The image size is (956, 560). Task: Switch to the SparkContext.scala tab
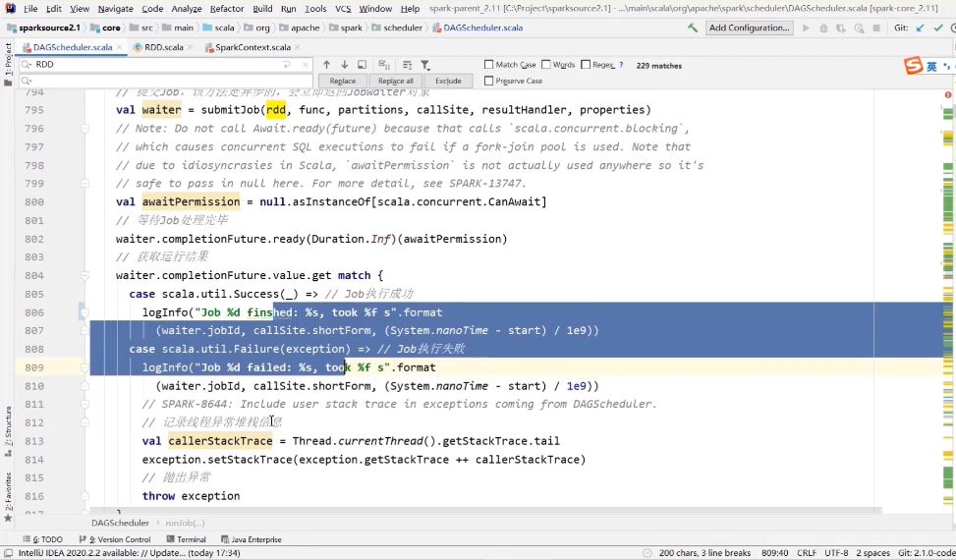[253, 46]
